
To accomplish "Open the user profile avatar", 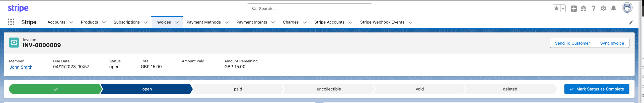I will coord(627,8).
